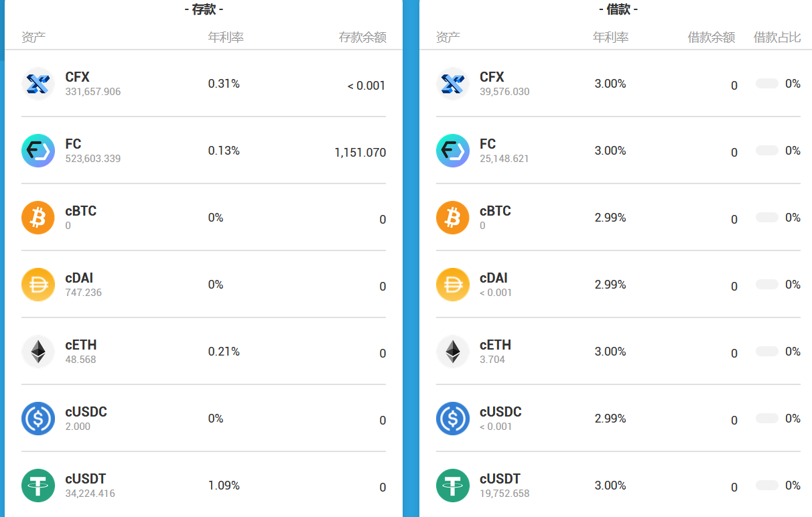
Task: Select the cUSDC icon in borrow list
Action: 453,419
